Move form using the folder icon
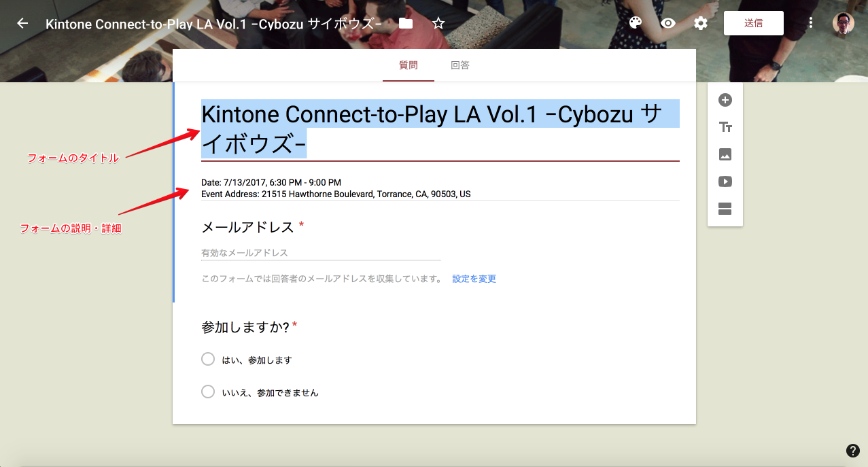The image size is (868, 467). point(406,23)
